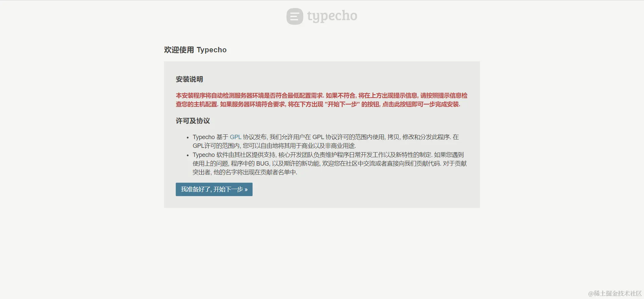Click the first bullet marker in license list
644x299 pixels.
[188, 137]
